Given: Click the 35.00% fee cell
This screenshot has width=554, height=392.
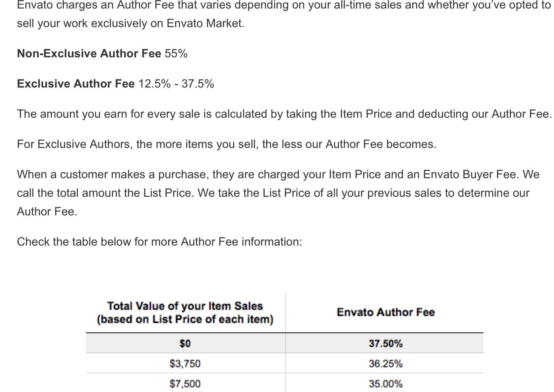Looking at the screenshot, I should tap(385, 383).
